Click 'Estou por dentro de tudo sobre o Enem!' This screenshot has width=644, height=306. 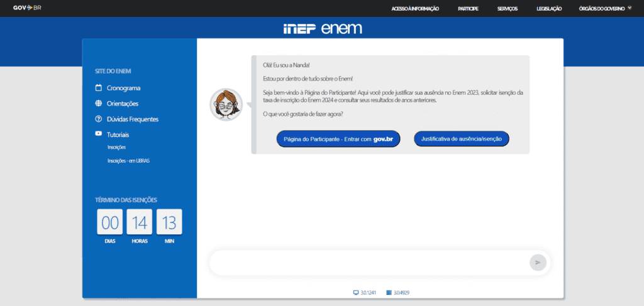click(x=308, y=79)
